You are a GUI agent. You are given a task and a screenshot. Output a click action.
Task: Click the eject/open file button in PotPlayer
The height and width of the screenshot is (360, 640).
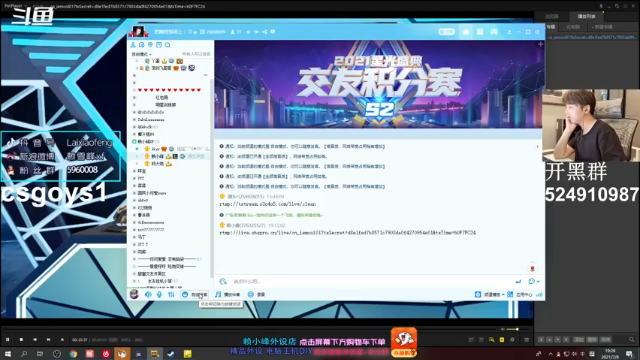click(x=62, y=340)
